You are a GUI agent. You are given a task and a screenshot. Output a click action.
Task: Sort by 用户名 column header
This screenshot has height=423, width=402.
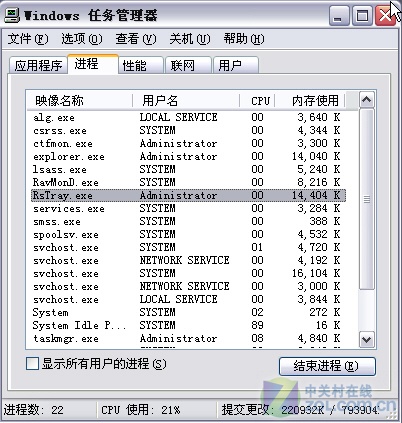[186, 100]
